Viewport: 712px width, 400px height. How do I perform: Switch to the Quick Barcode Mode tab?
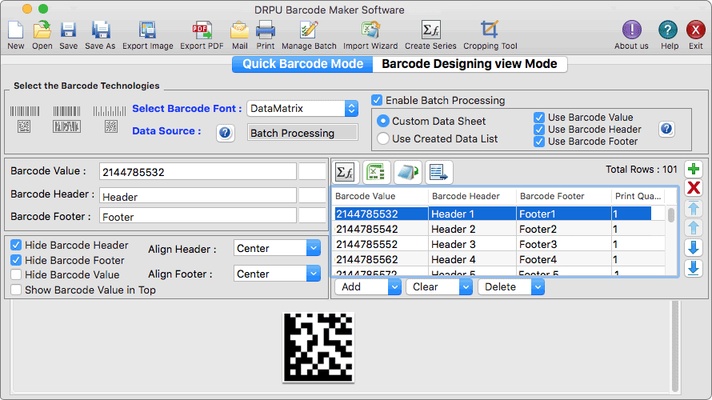coord(302,64)
